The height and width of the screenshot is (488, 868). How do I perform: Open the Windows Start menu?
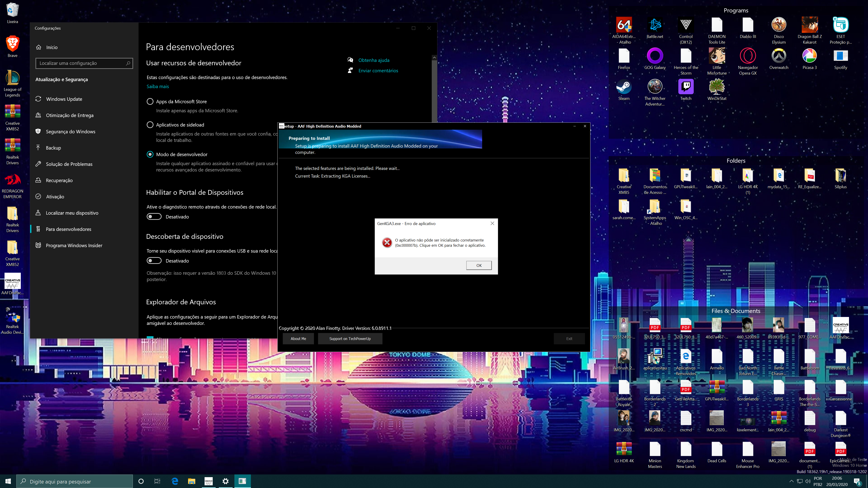tap(8, 481)
